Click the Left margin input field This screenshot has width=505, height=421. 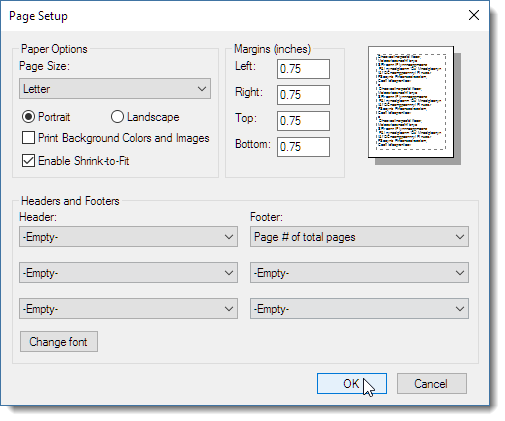click(x=303, y=69)
